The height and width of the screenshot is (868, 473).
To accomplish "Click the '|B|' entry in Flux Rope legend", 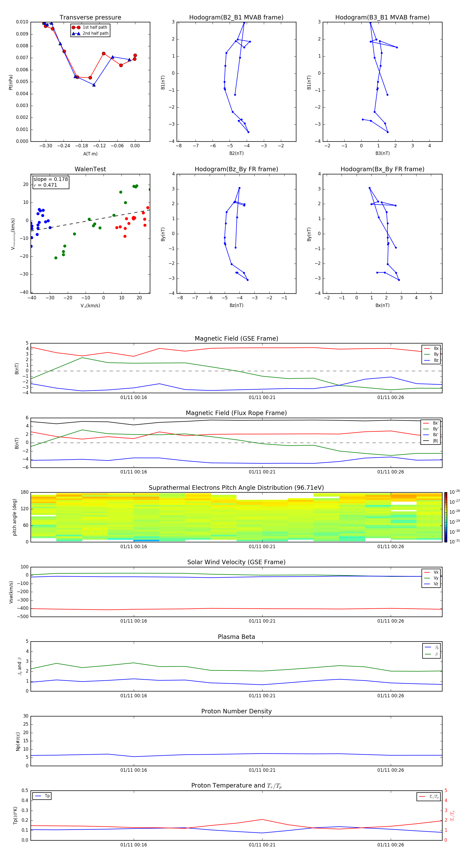I will [x=431, y=441].
